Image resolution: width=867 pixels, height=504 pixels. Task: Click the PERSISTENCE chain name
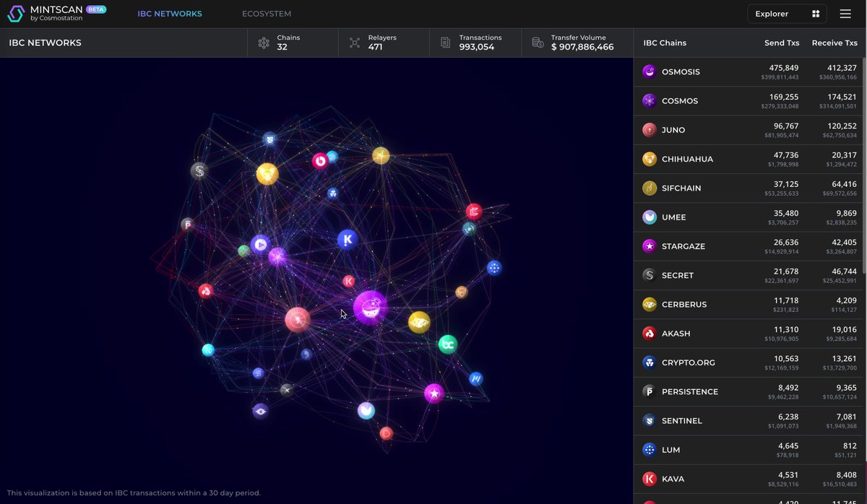coord(690,392)
